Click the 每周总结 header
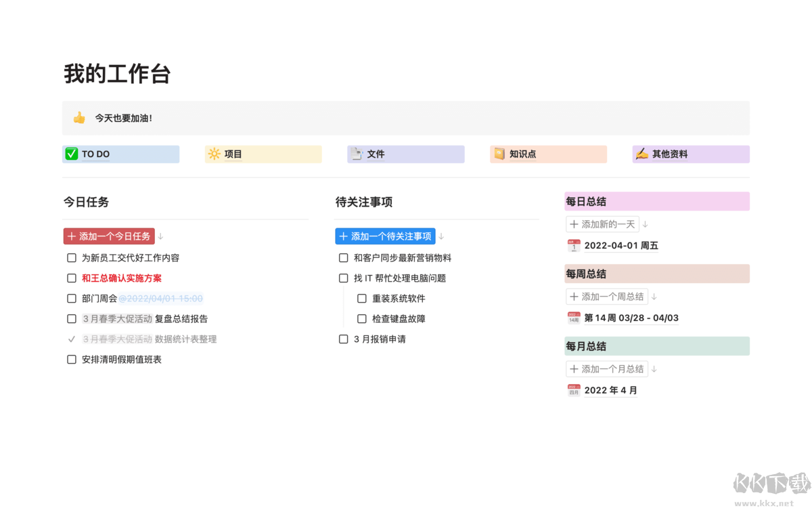Image resolution: width=812 pixels, height=508 pixels. tap(657, 274)
